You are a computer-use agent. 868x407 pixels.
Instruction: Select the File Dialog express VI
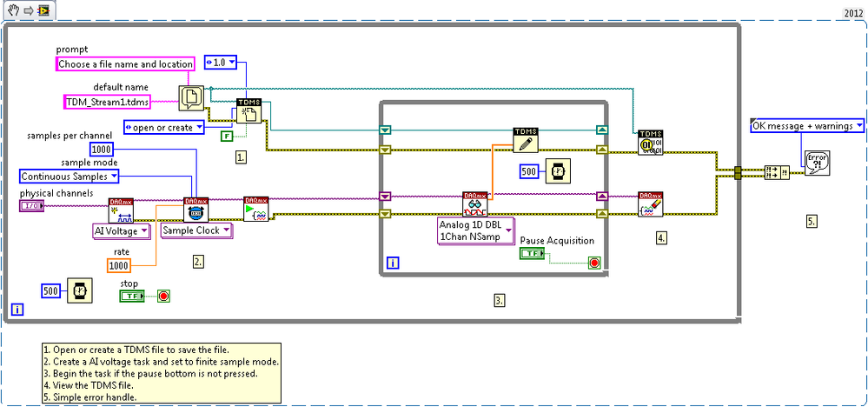[x=191, y=97]
